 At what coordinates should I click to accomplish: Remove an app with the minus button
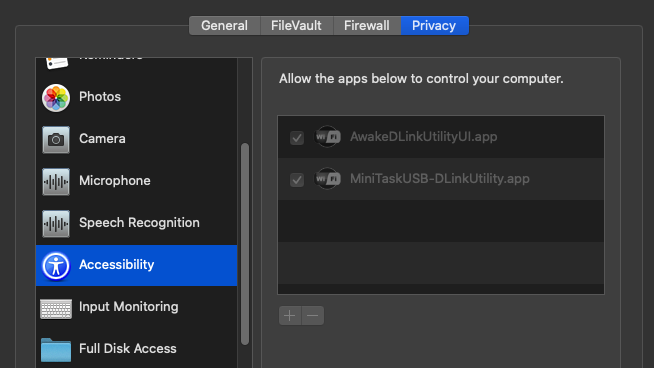(313, 315)
